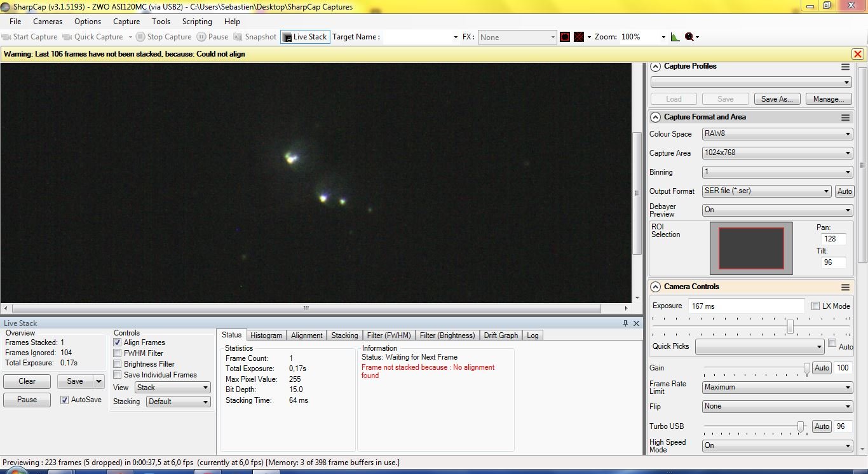
Task: Click the red crosshair overlay icon
Action: tap(579, 37)
